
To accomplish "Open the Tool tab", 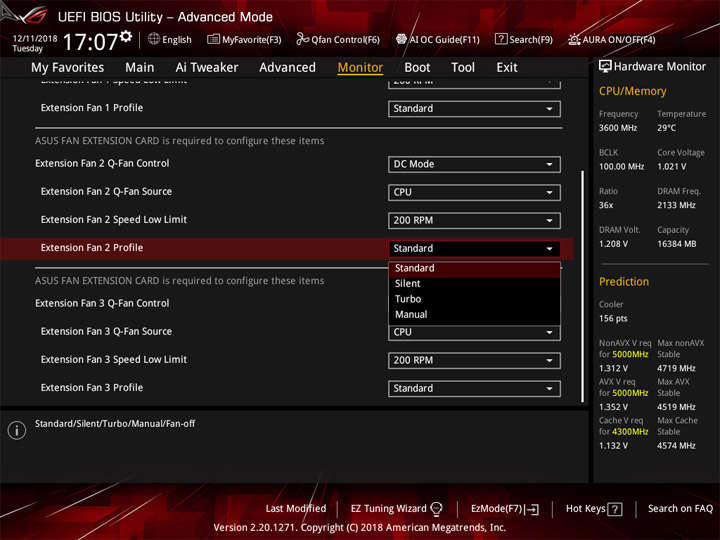I will tap(463, 68).
